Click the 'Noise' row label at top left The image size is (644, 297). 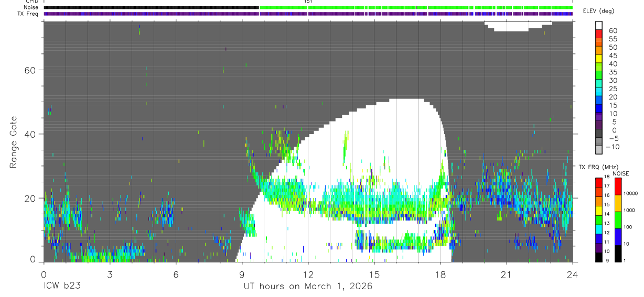[x=31, y=7]
